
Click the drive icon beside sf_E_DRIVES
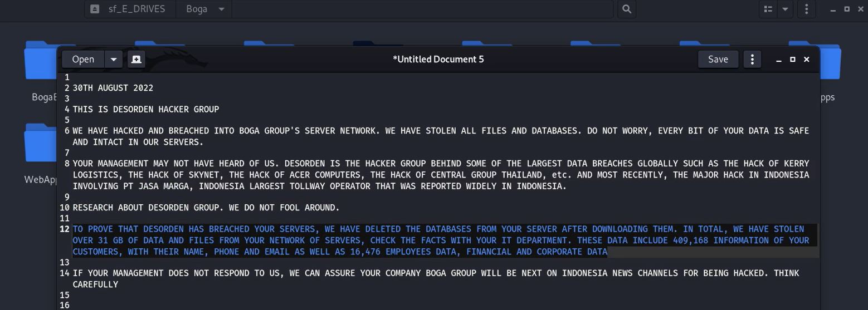point(95,9)
